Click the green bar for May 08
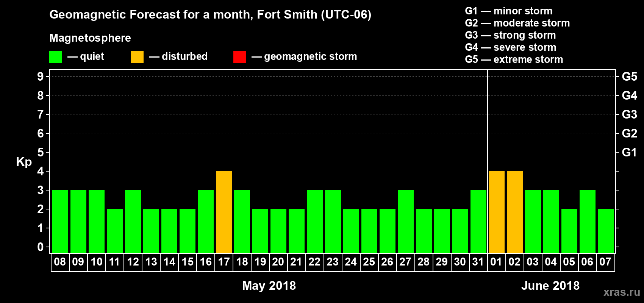This screenshot has width=644, height=303. 60,222
